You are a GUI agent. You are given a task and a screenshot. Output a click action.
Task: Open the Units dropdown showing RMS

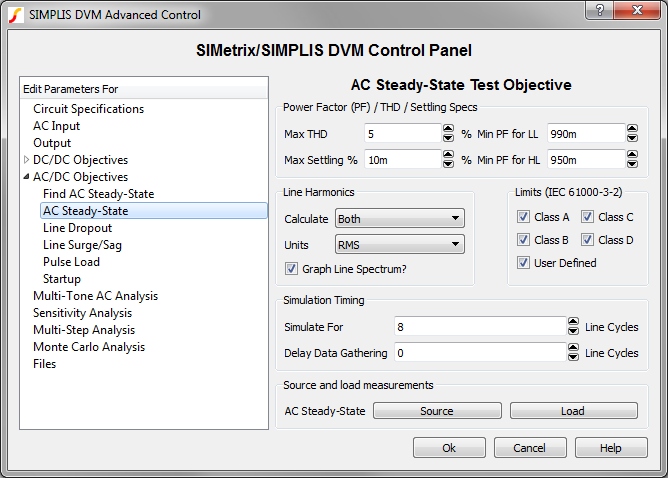click(x=399, y=243)
